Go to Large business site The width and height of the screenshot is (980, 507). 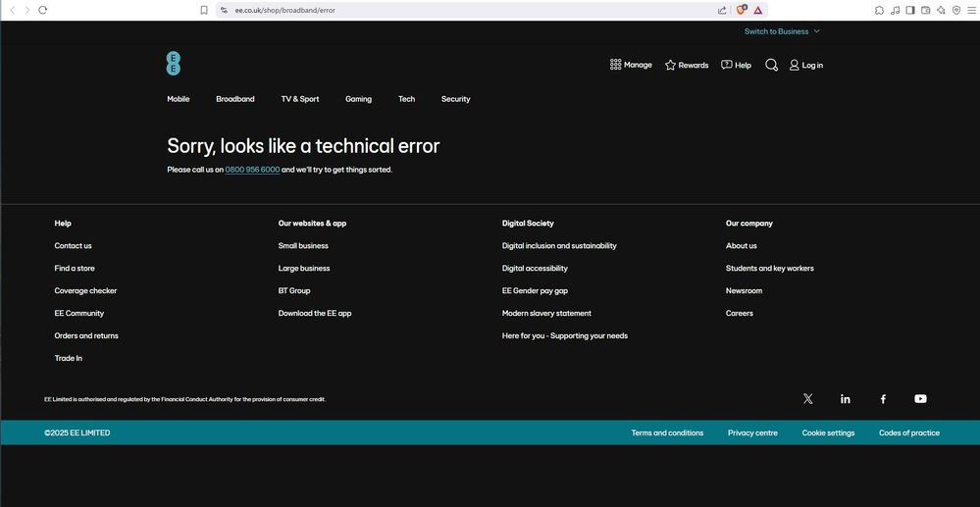(x=304, y=268)
